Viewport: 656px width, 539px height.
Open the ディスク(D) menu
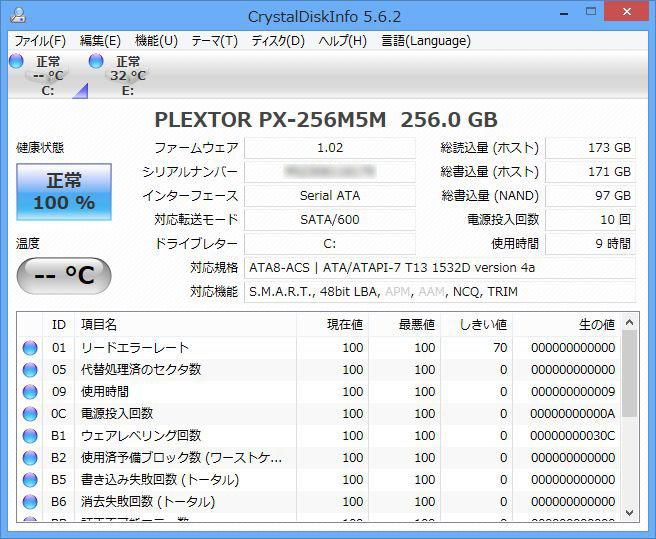tap(278, 41)
